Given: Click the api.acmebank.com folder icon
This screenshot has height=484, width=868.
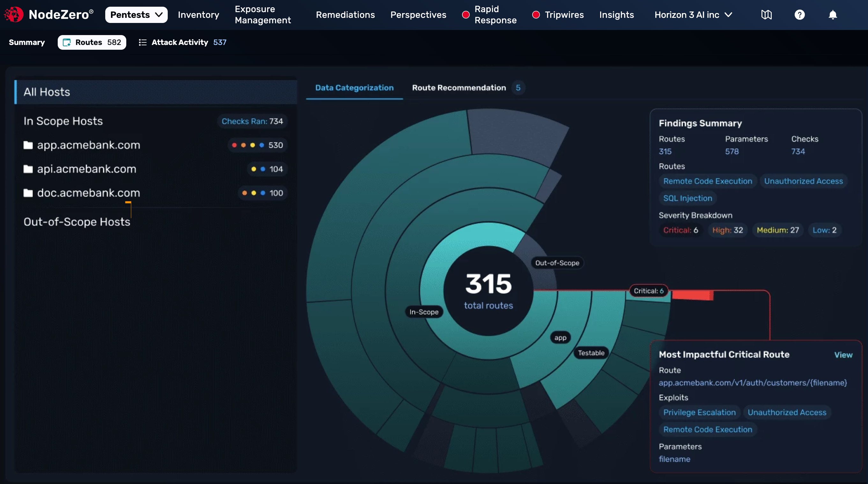Looking at the screenshot, I should click(x=28, y=169).
